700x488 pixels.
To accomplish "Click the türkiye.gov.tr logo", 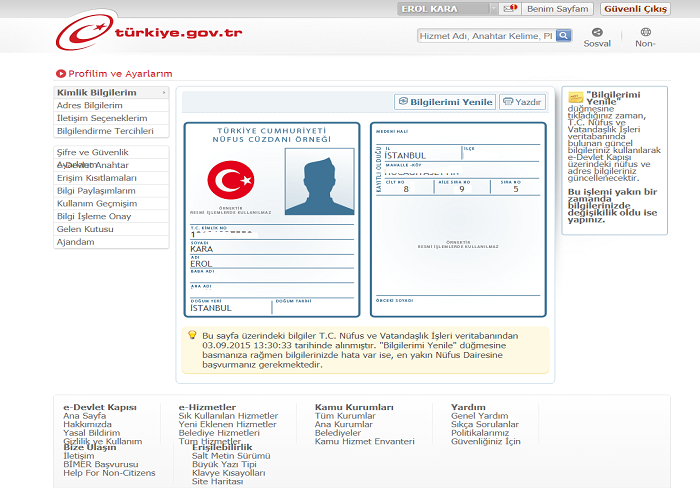I will 149,30.
